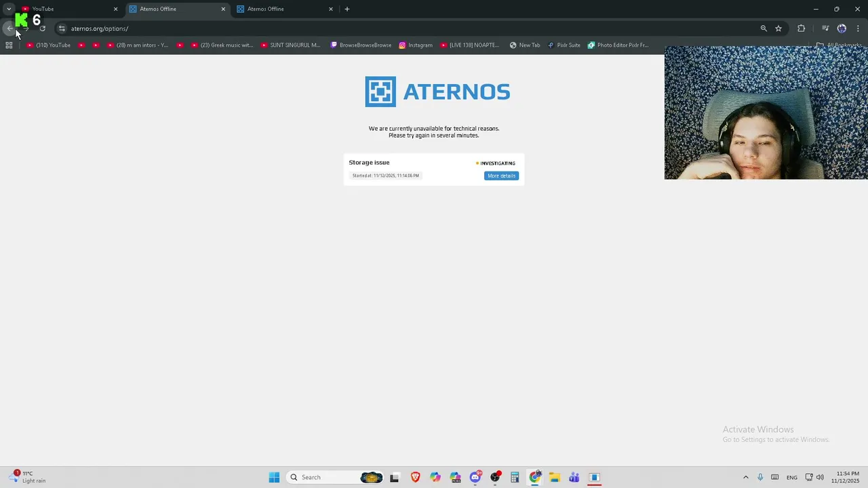Open Microsoft Teams from taskbar
The height and width of the screenshot is (488, 868).
tap(574, 477)
